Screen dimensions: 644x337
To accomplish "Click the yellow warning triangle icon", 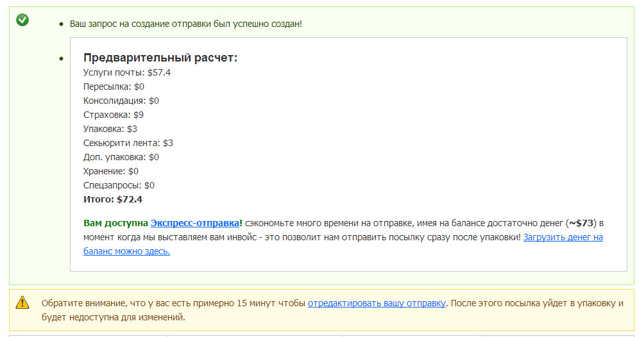I will pos(22,302).
